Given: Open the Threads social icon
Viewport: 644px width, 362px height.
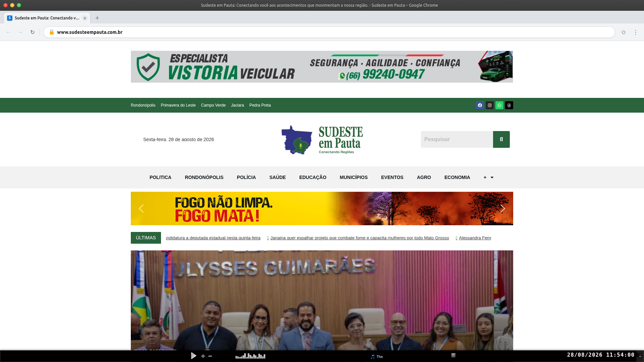Looking at the screenshot, I should tap(509, 105).
